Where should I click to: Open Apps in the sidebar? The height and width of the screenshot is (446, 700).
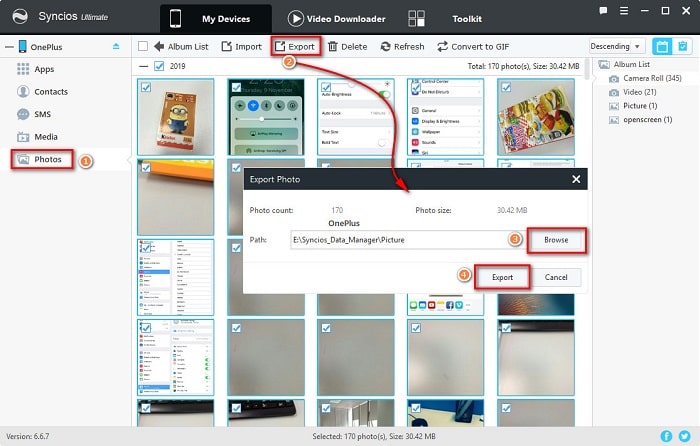(44, 69)
